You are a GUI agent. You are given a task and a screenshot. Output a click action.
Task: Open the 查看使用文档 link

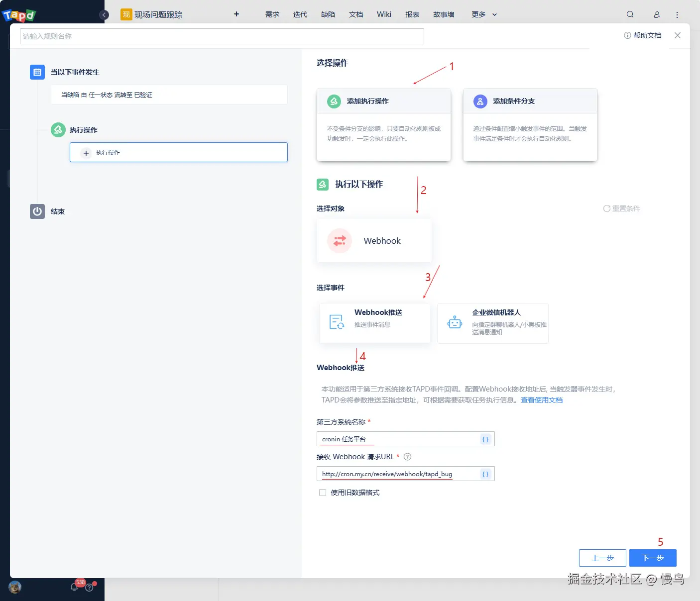(x=541, y=400)
